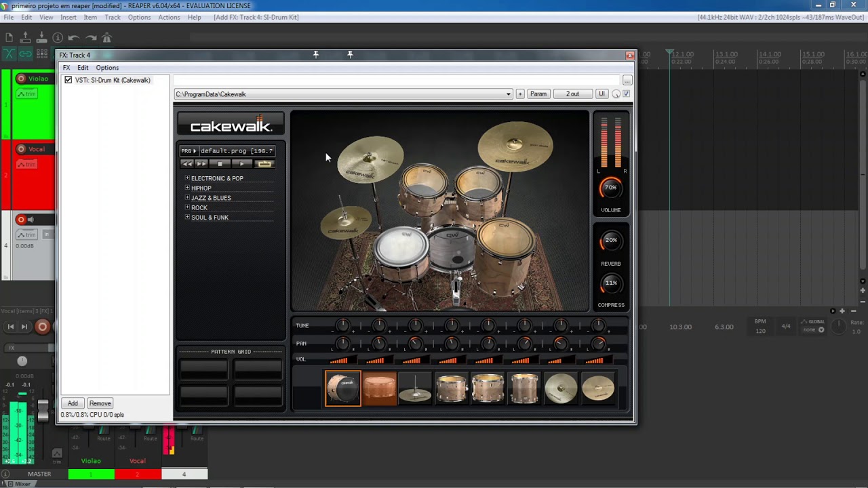Expand the HIPHOP category
868x488 pixels.
point(187,188)
